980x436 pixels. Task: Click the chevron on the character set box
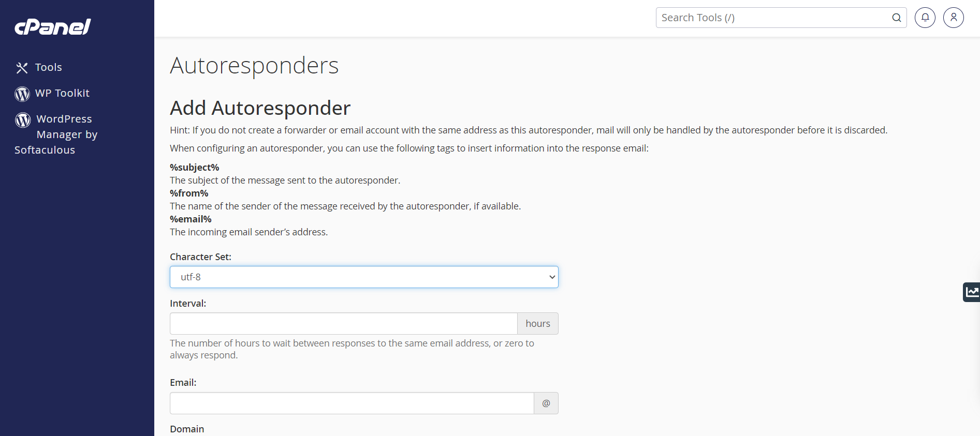552,277
